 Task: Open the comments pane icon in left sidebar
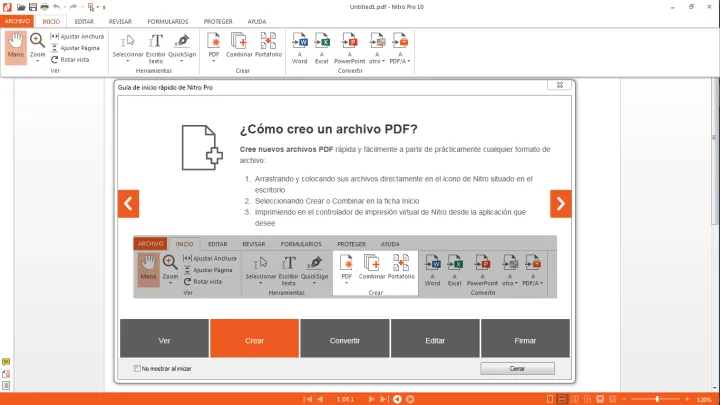pyautogui.click(x=6, y=362)
